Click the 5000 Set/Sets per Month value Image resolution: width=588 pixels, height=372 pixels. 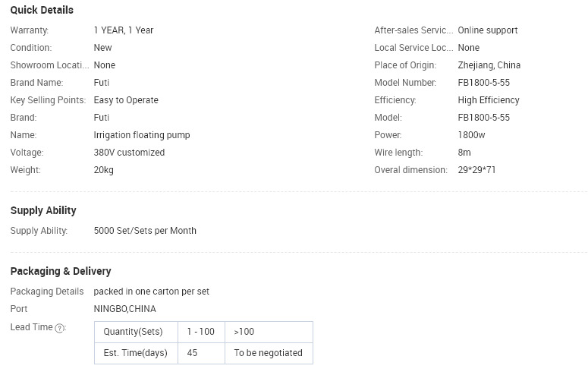coord(145,231)
